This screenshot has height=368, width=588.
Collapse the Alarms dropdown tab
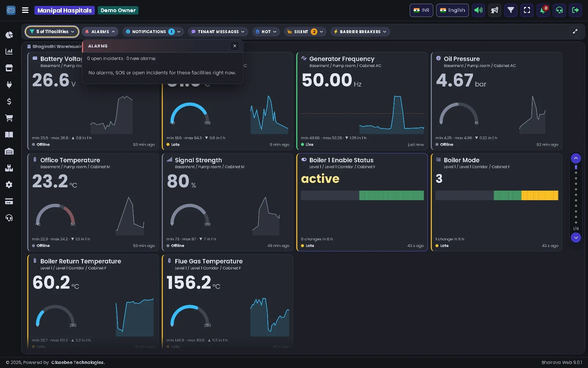click(x=100, y=32)
